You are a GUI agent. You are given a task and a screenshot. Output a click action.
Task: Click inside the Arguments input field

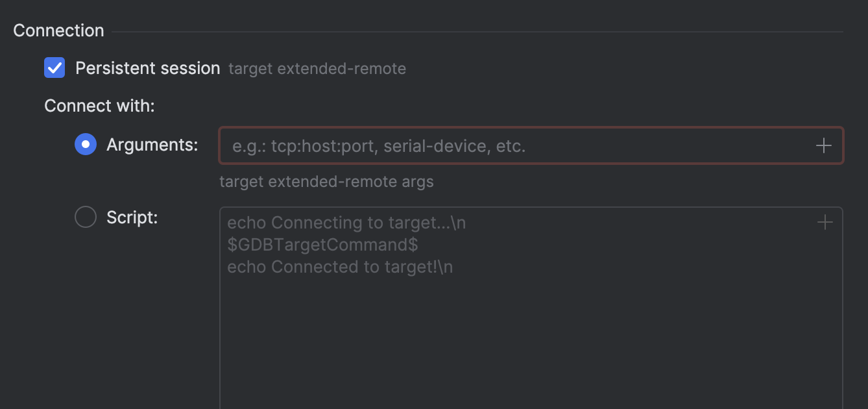click(454, 145)
